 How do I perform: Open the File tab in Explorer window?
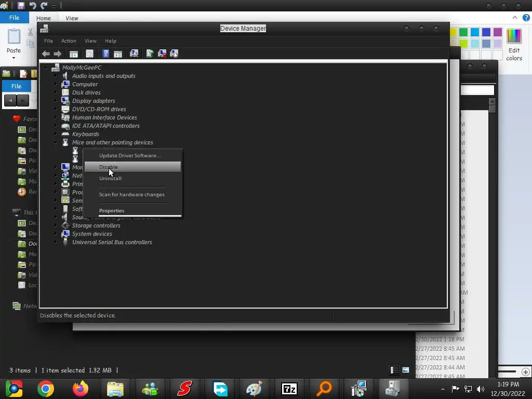[x=16, y=86]
